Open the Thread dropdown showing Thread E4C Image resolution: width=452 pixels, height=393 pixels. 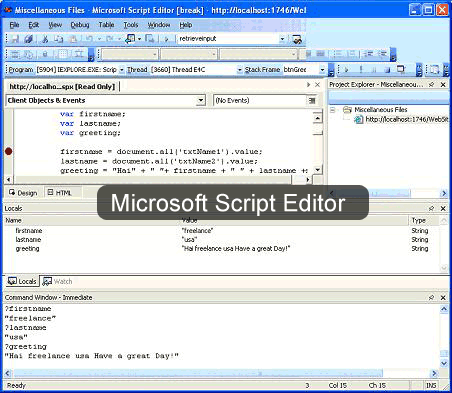[240, 70]
